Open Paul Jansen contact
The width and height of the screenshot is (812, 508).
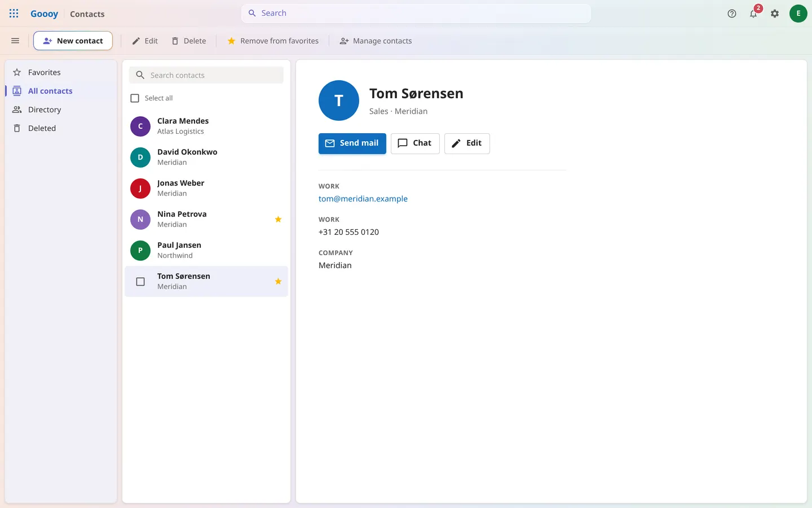click(206, 250)
